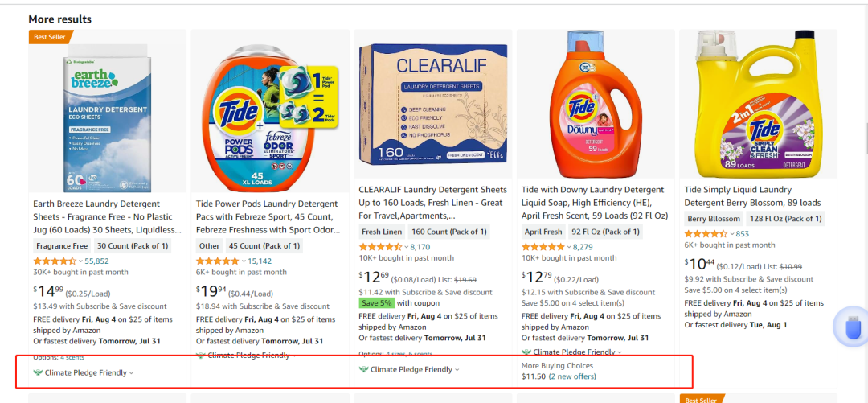Click the floating blue USB drive icon
Screen dimensions: 868x403
click(x=853, y=329)
